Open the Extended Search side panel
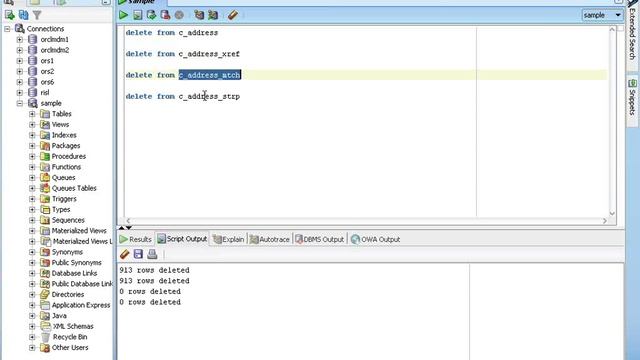The image size is (640, 360). point(632,33)
